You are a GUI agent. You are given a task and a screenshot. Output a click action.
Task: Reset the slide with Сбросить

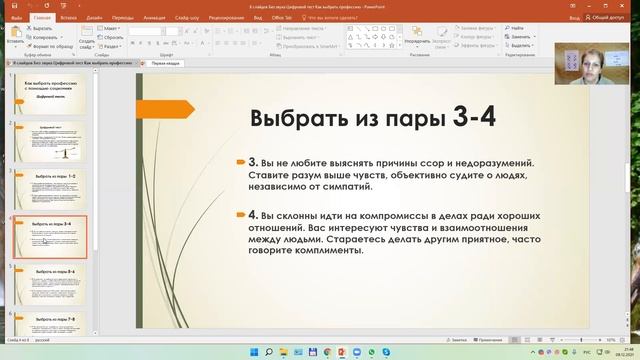[111, 37]
